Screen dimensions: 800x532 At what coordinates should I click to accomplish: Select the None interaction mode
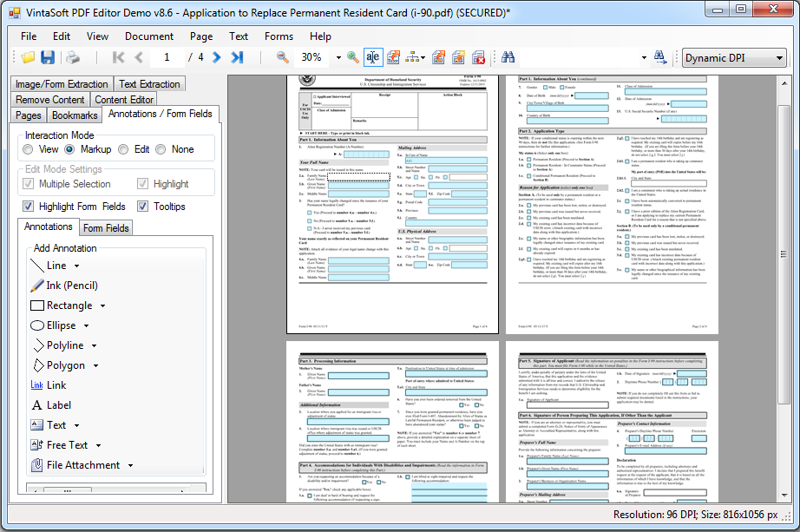[x=161, y=149]
